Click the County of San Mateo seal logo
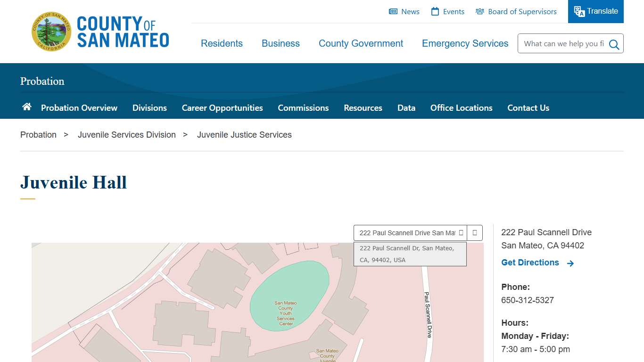Image resolution: width=644 pixels, height=362 pixels. point(51,32)
